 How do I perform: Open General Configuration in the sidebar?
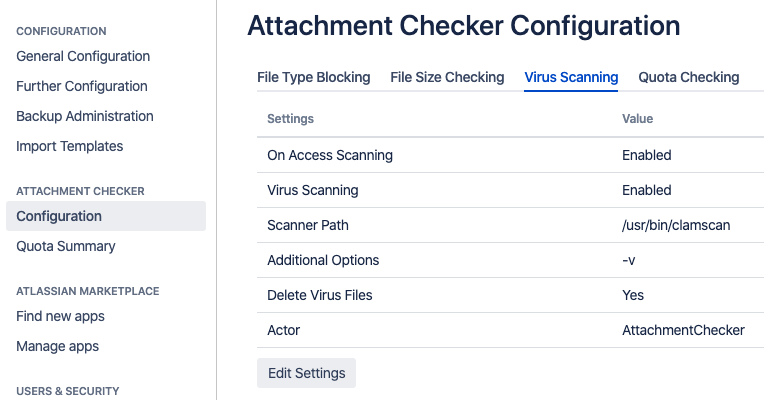[x=83, y=56]
